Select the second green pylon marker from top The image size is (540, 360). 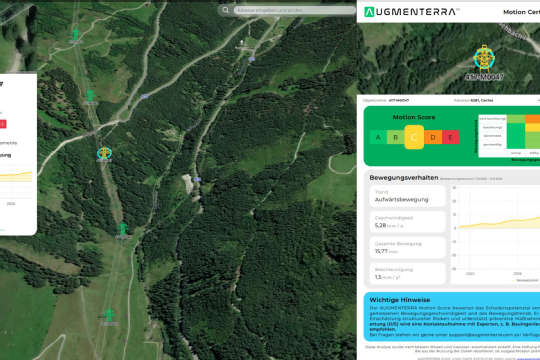(x=91, y=97)
